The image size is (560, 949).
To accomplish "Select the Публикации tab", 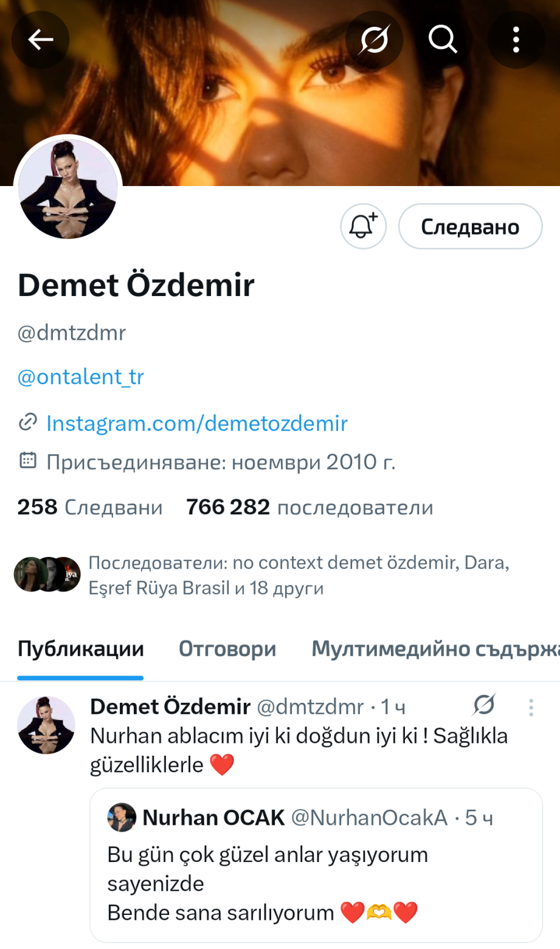I will pyautogui.click(x=80, y=649).
